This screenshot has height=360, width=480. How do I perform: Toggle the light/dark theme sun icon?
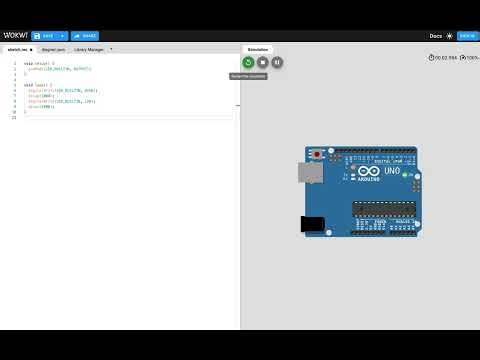coord(449,36)
